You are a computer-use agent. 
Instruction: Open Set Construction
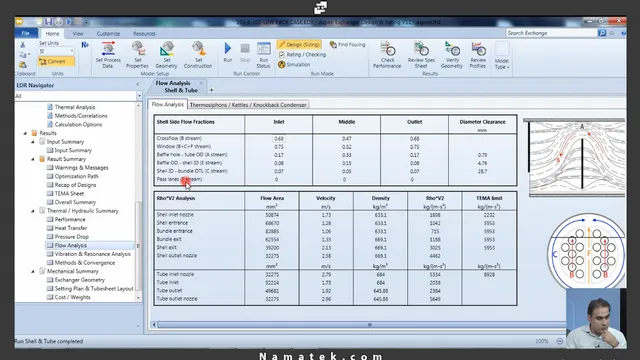pyautogui.click(x=198, y=55)
